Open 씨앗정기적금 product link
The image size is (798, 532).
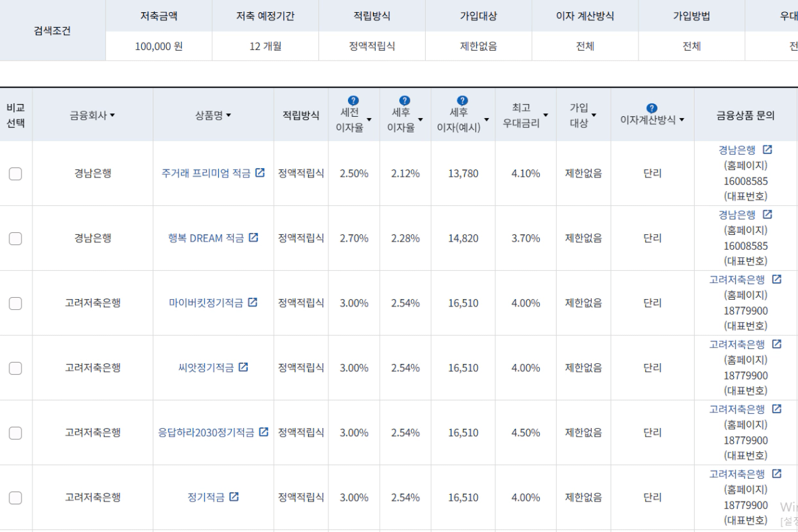pos(206,368)
